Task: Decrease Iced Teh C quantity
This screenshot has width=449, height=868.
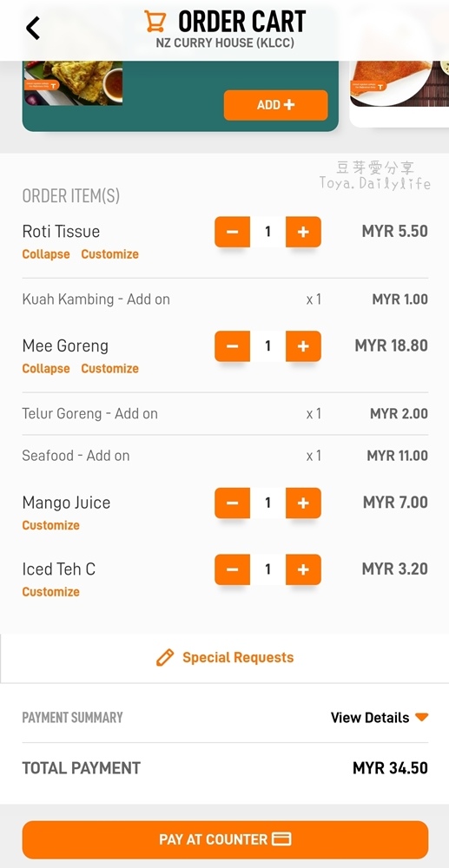Action: (x=232, y=569)
